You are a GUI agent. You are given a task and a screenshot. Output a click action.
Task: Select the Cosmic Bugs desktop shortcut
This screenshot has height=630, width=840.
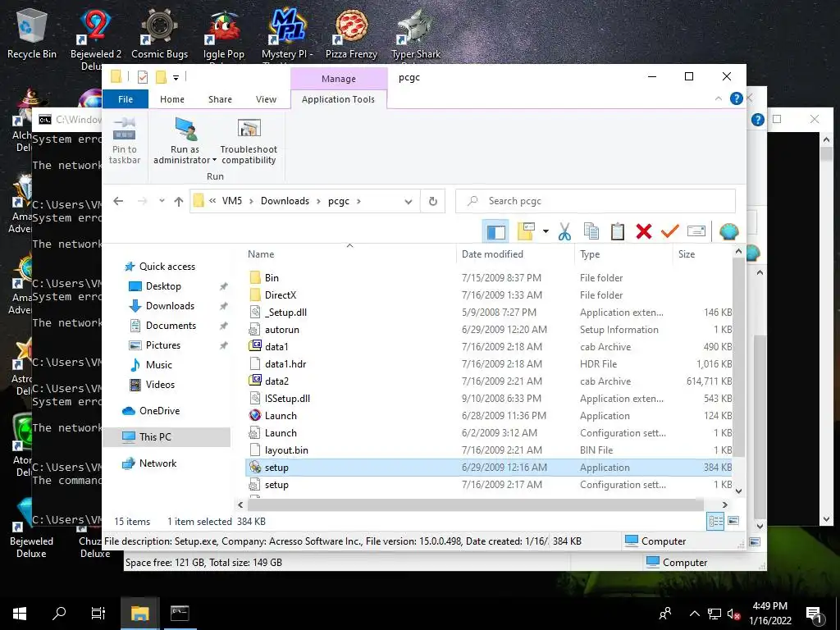coord(160,33)
